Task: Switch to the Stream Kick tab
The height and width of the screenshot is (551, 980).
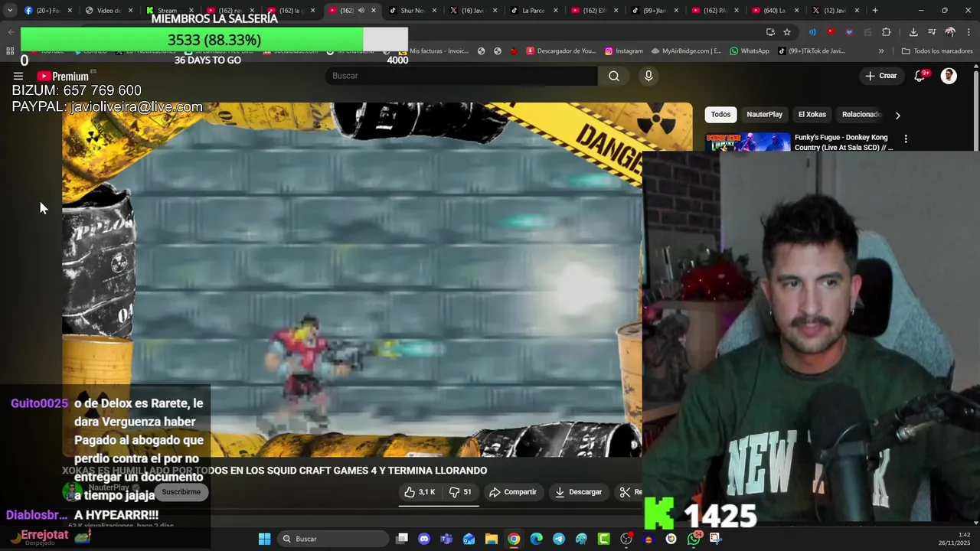Action: pos(167,11)
